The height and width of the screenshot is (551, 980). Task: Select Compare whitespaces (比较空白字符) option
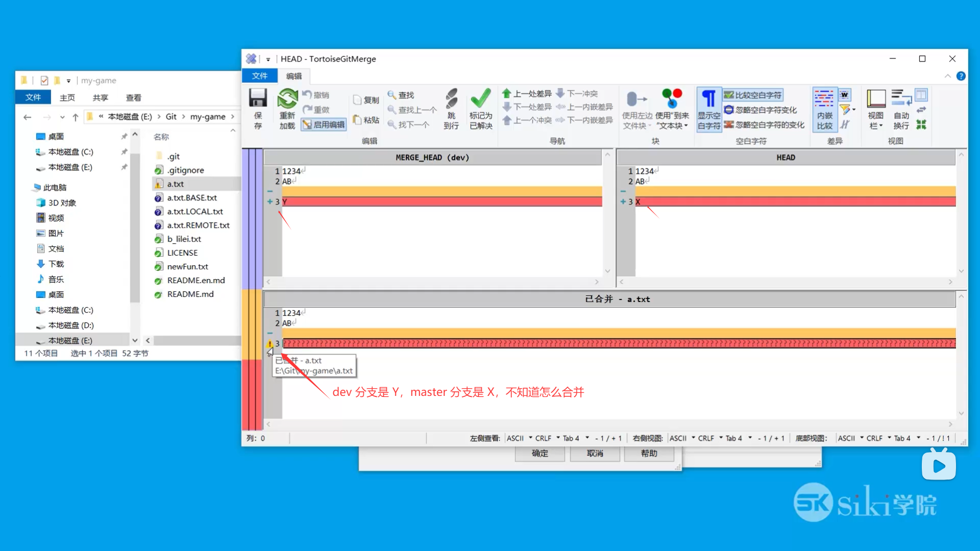click(753, 95)
